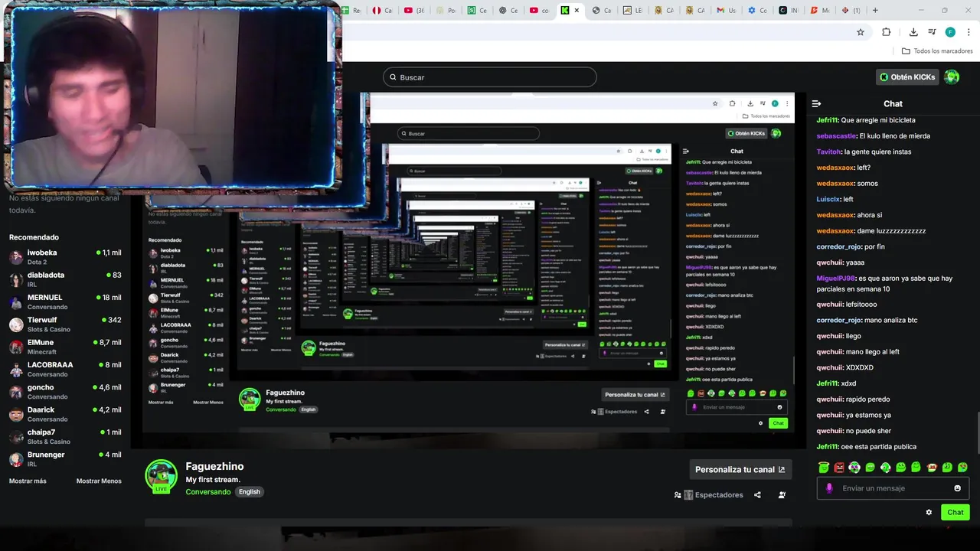Bookmark this page with the star icon

[x=861, y=32]
